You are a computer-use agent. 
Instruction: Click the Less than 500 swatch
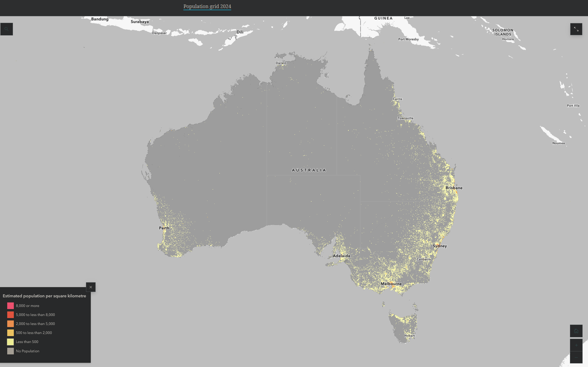coord(11,342)
